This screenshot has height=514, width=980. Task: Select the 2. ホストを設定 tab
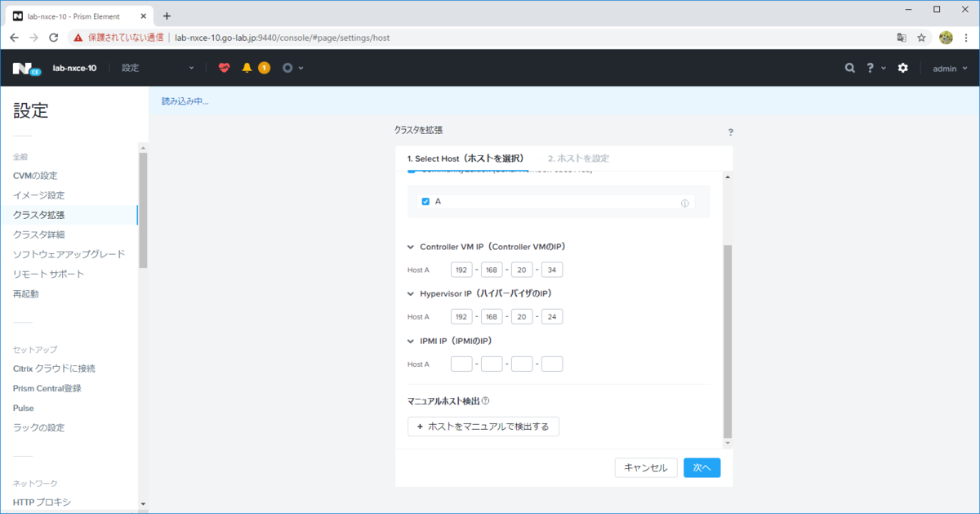(x=578, y=159)
